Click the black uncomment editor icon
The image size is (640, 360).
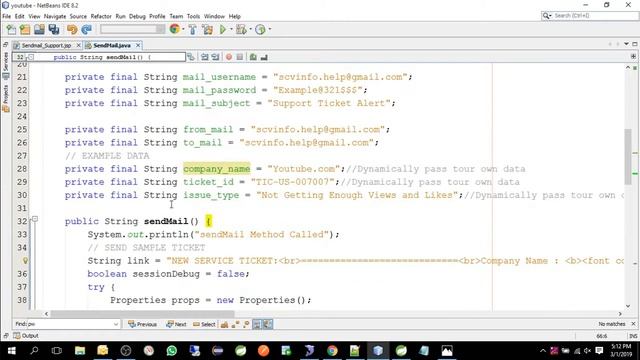264,57
